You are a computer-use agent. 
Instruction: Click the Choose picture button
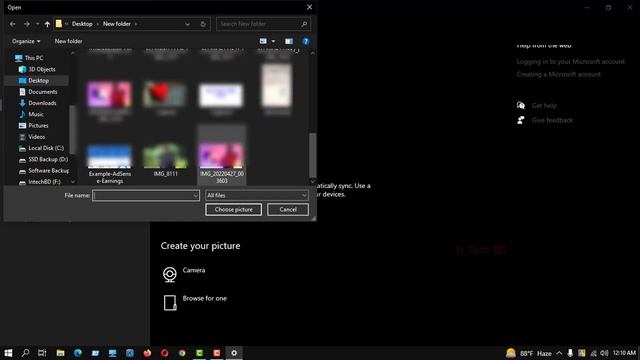[233, 209]
